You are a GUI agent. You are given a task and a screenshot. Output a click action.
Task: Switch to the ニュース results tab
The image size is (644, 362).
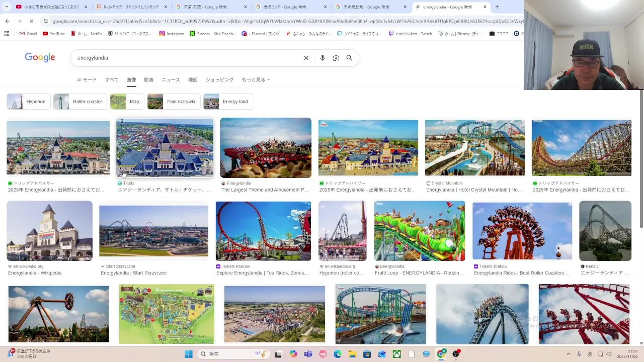tap(171, 79)
